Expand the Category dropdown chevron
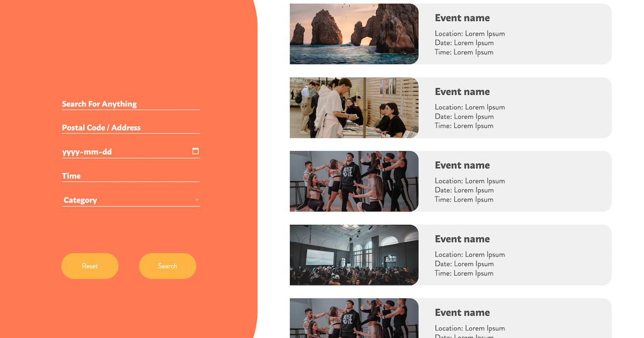The image size is (644, 338). [x=196, y=200]
